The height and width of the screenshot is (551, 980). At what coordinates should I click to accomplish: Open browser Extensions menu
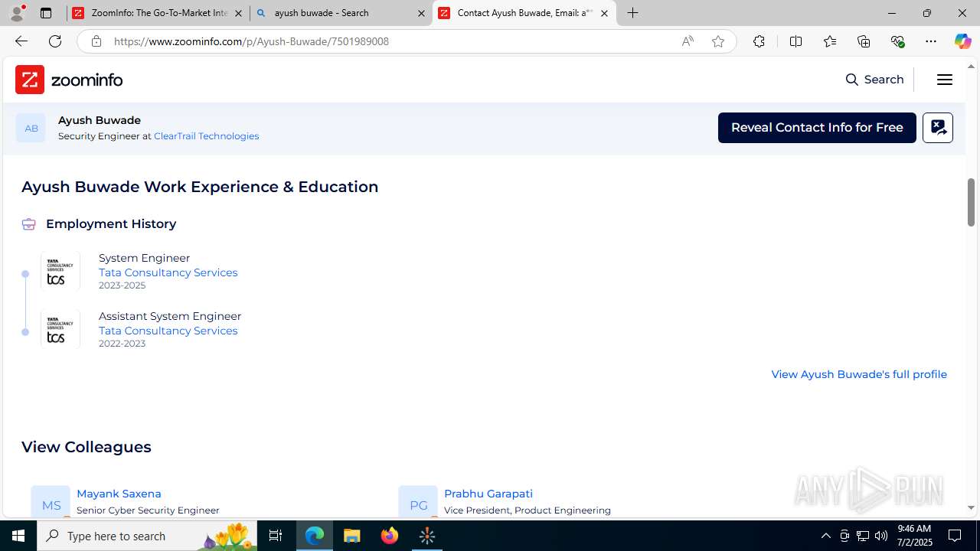[x=759, y=41]
